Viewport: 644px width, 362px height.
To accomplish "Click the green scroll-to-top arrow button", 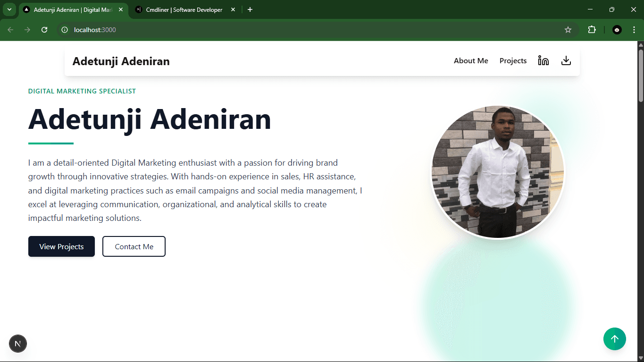I will [614, 339].
